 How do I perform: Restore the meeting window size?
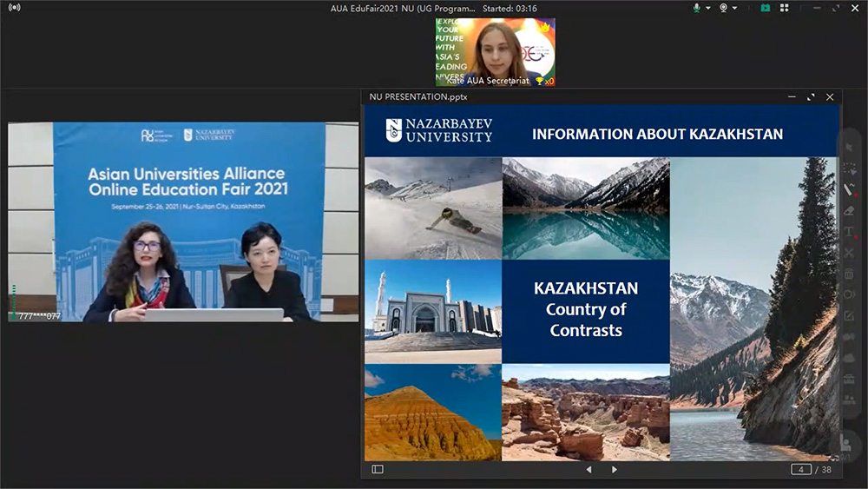click(x=835, y=8)
